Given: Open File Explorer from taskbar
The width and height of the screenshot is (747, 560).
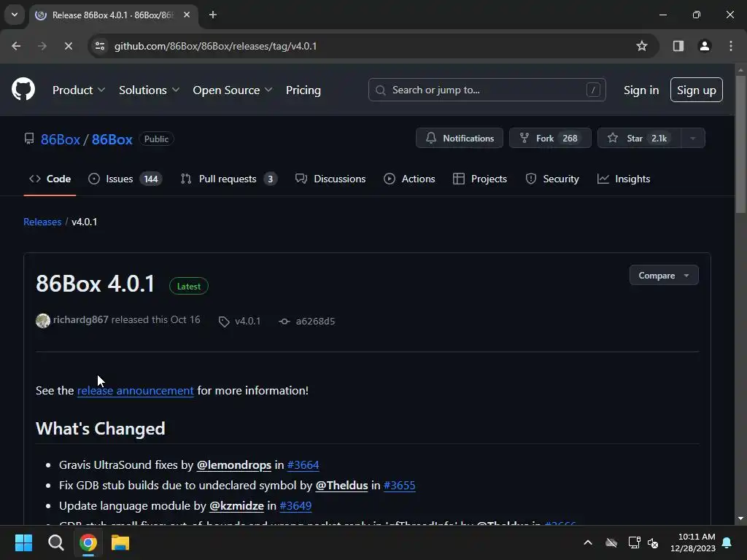Looking at the screenshot, I should (x=120, y=542).
